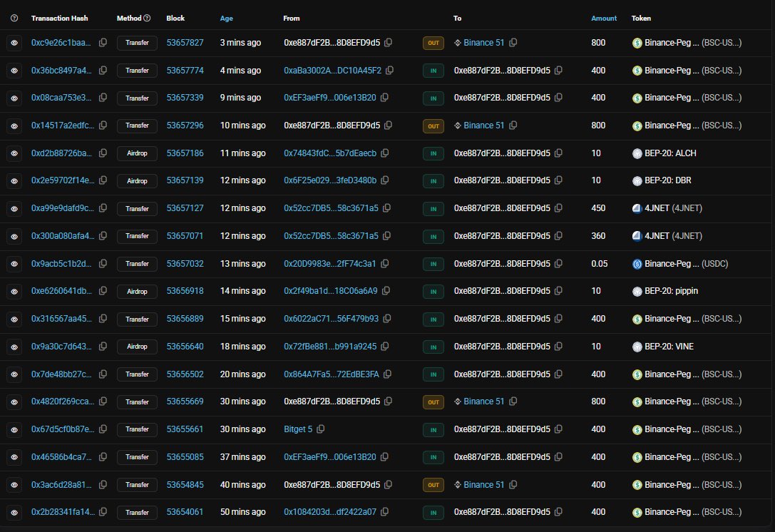775x532 pixels.
Task: Toggle eye preview for 0x4820f269cca row
Action: (14, 402)
